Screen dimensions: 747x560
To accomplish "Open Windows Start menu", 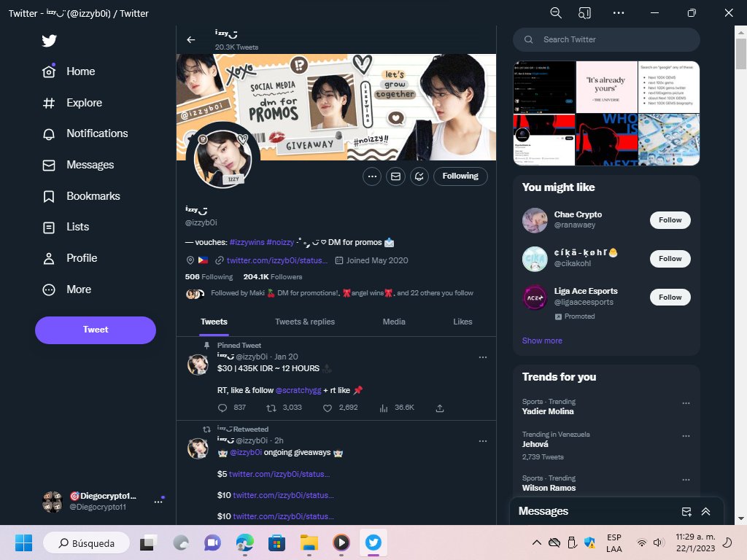I will point(23,542).
